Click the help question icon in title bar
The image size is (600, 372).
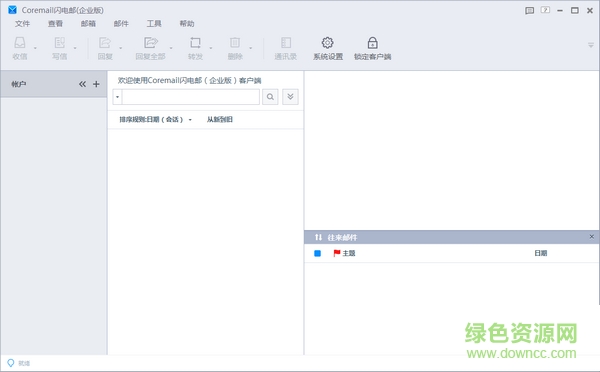click(545, 10)
